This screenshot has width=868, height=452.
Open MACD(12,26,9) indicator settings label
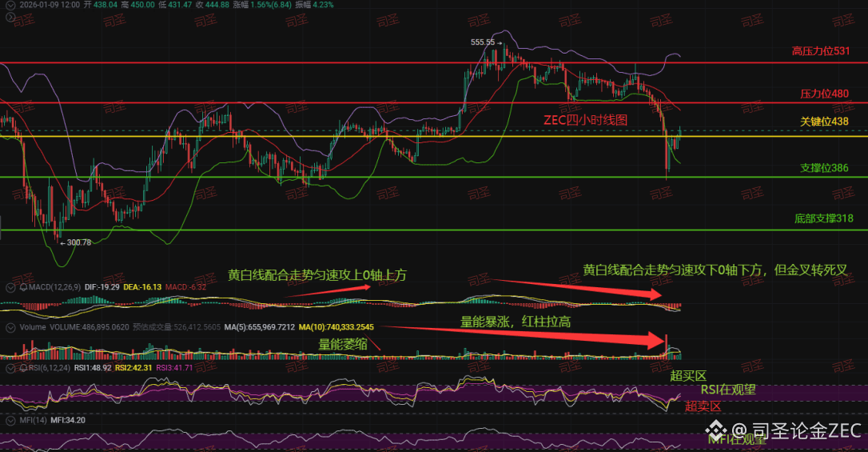pyautogui.click(x=55, y=287)
